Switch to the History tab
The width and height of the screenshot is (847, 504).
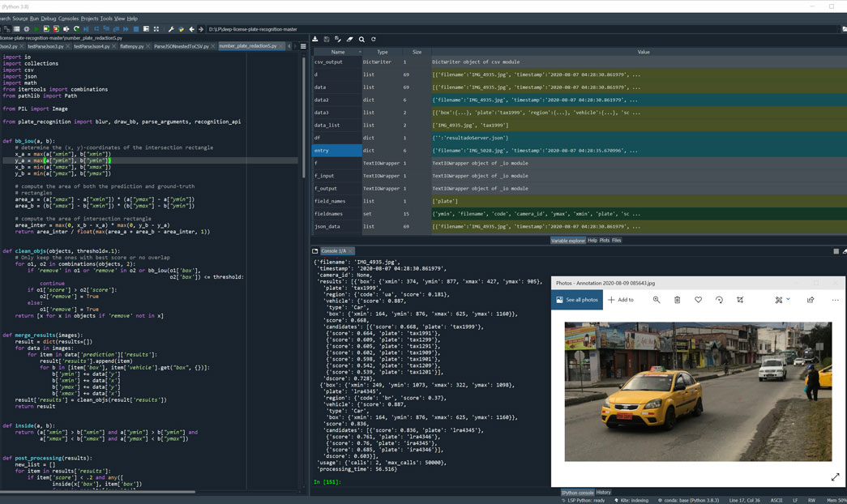(x=603, y=492)
